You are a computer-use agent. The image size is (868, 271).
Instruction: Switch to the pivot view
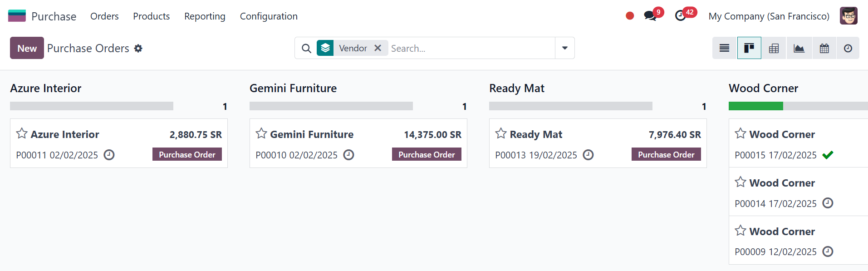pyautogui.click(x=774, y=48)
